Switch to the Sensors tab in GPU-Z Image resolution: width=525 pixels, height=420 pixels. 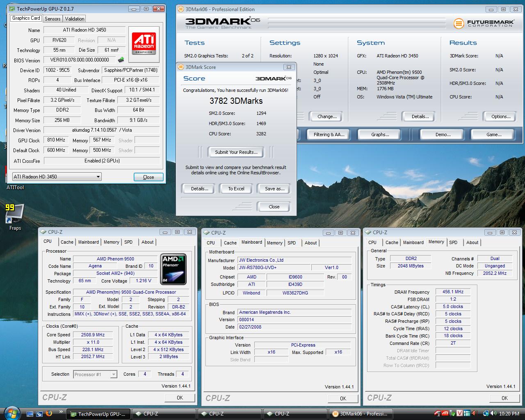coord(52,18)
